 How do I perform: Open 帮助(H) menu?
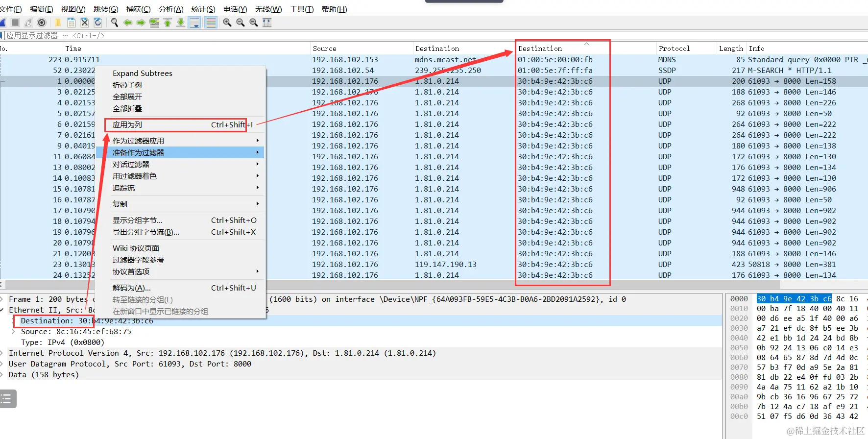pos(334,9)
